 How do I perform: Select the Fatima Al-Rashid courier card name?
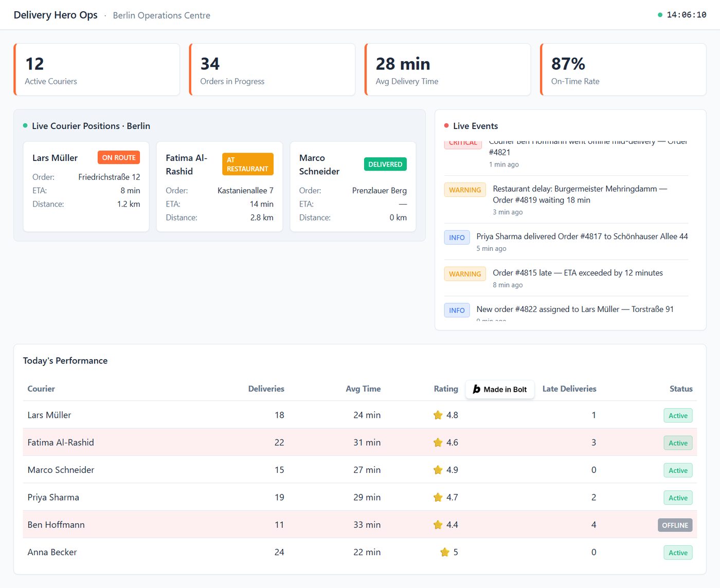pyautogui.click(x=186, y=164)
